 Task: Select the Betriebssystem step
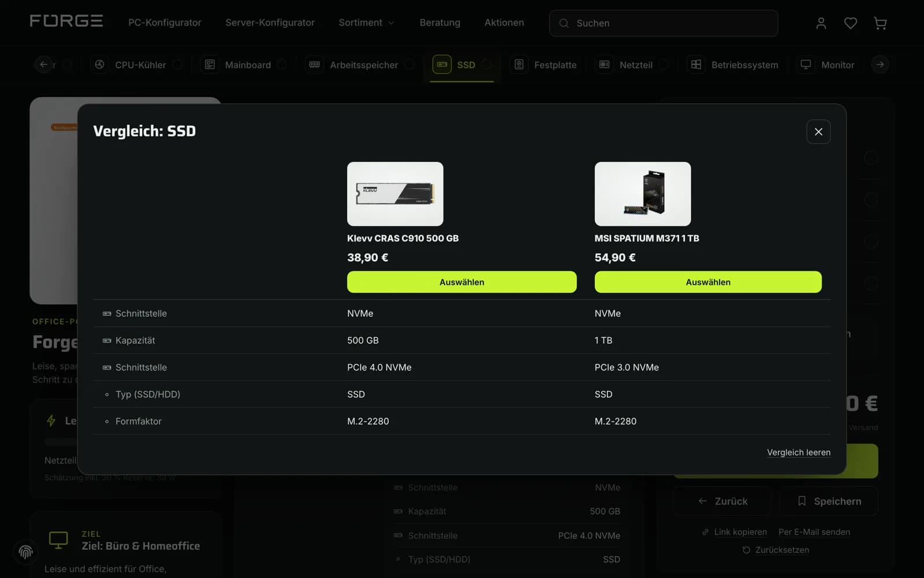click(x=734, y=65)
